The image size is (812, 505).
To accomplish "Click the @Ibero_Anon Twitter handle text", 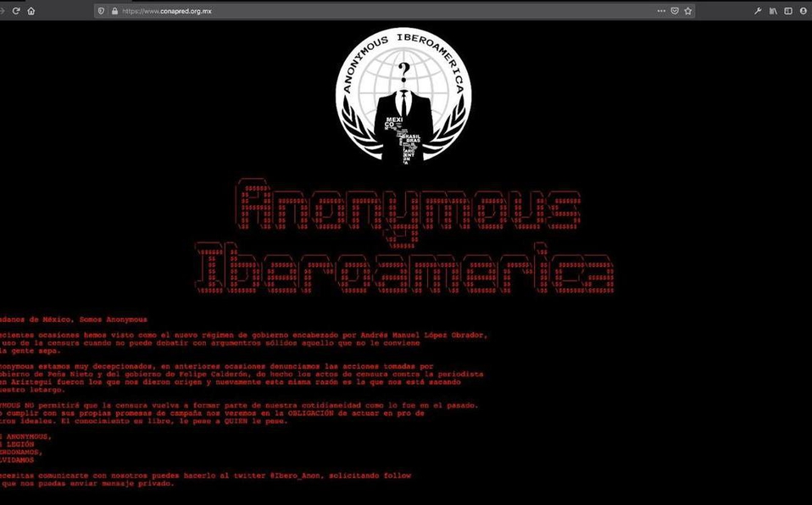I will pyautogui.click(x=296, y=475).
